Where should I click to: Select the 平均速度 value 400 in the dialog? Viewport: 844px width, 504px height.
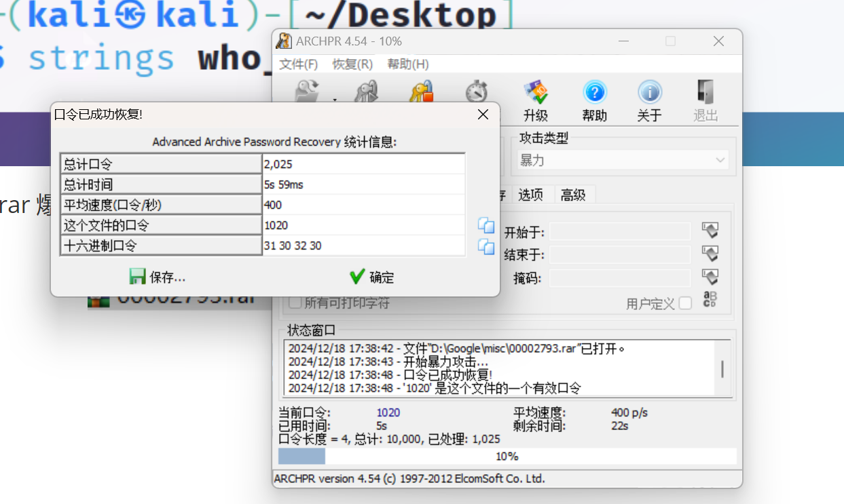tap(364, 205)
